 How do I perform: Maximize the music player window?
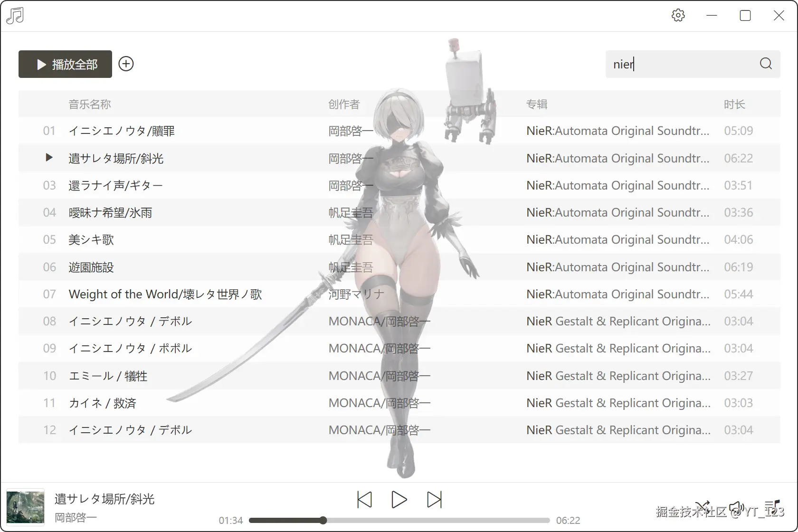pos(745,16)
